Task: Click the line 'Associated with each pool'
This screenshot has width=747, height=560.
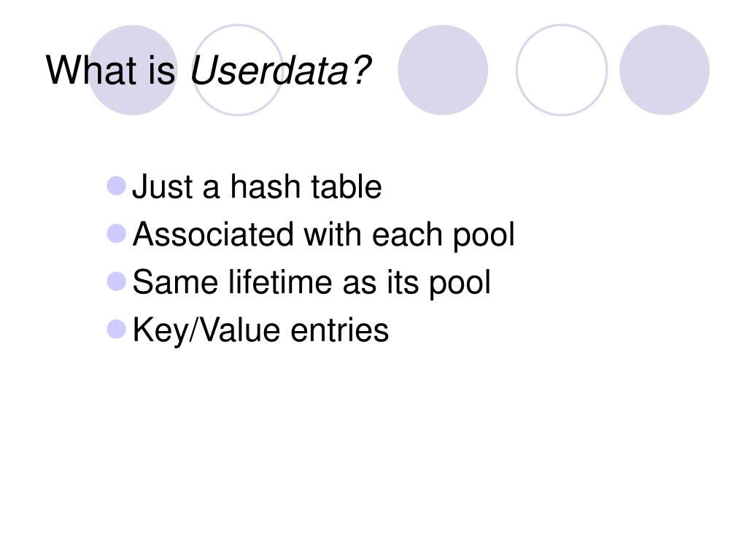Action: coord(323,235)
